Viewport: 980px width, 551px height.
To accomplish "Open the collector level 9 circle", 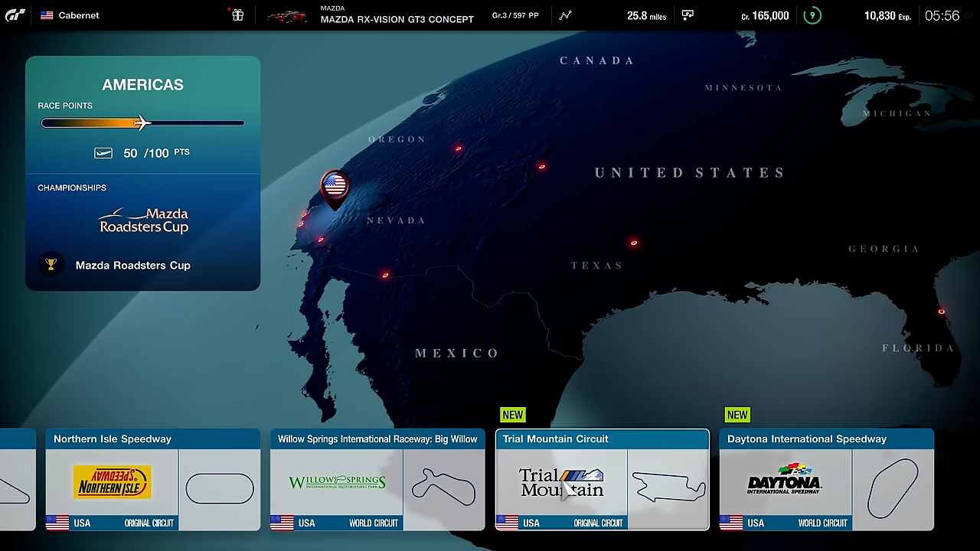I will click(812, 15).
